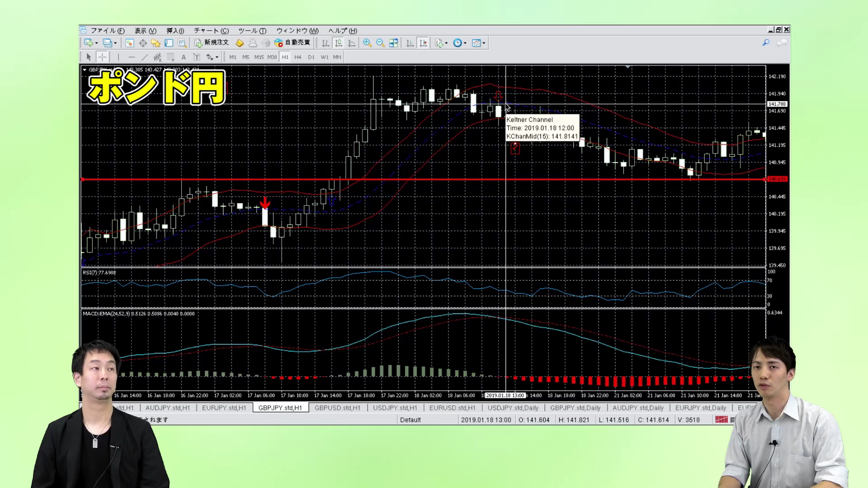The width and height of the screenshot is (868, 488).
Task: Toggle the chart shift button
Action: click(423, 43)
